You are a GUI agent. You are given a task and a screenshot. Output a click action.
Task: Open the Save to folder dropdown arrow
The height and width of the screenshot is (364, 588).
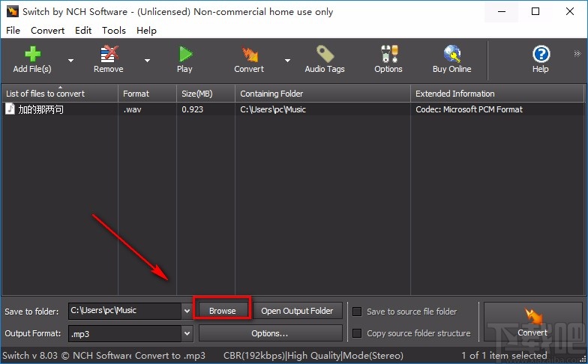(187, 311)
